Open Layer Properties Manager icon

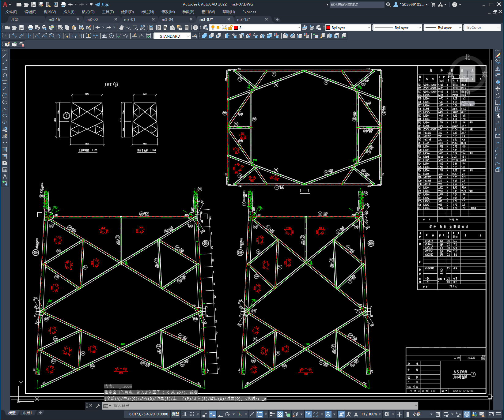(205, 28)
